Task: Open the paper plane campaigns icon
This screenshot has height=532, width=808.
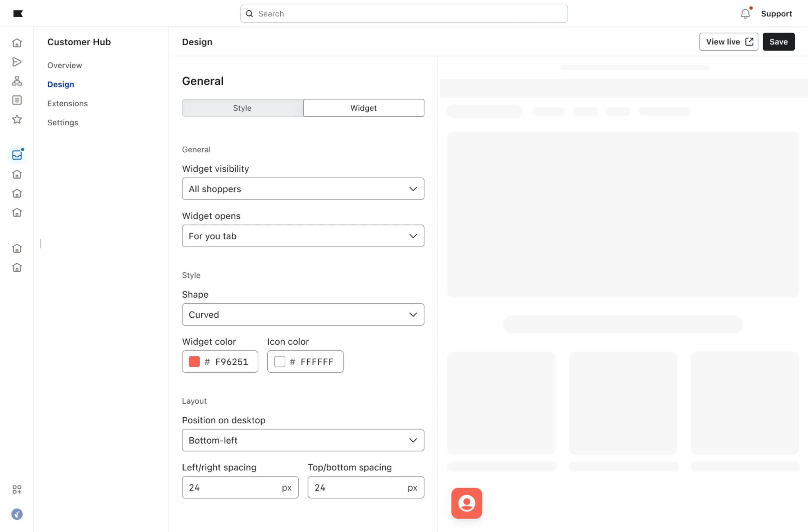Action: click(x=17, y=62)
